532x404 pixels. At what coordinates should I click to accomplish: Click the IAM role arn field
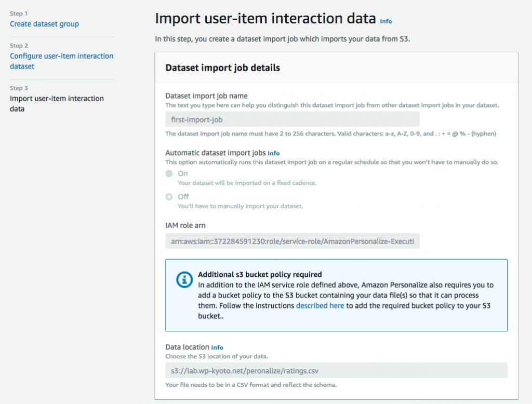(292, 241)
